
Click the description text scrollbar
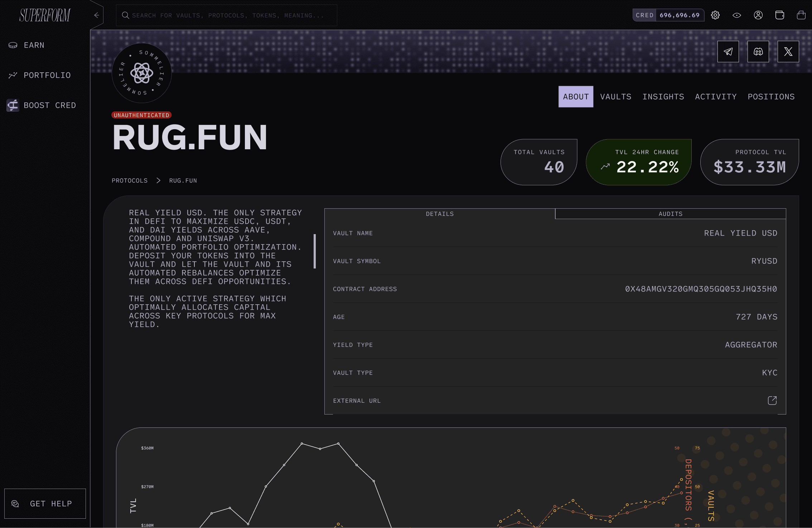315,251
